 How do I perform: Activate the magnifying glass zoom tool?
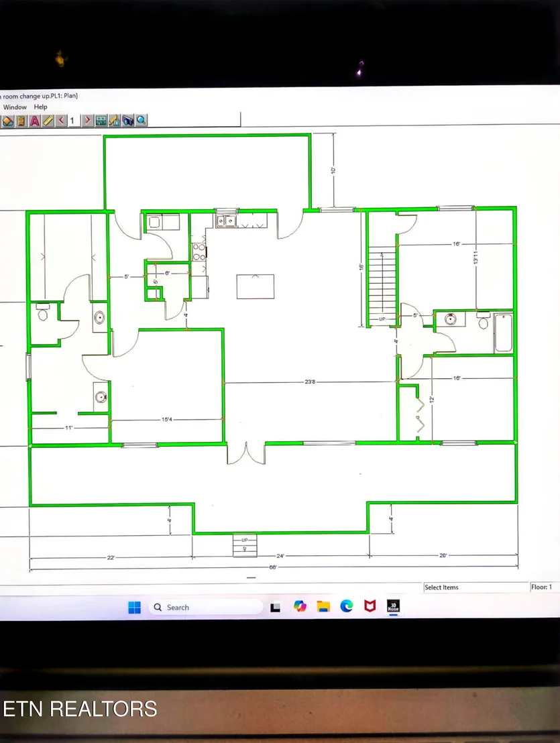[142, 121]
